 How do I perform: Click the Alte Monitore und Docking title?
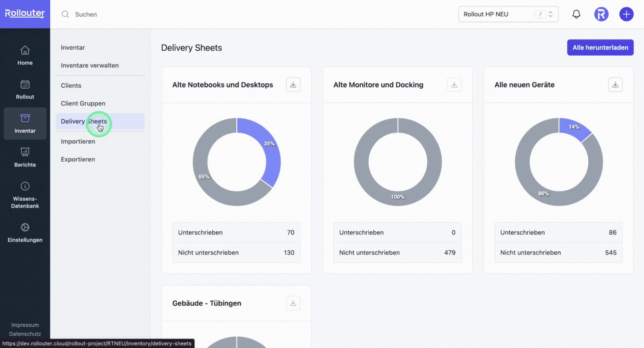coord(378,85)
